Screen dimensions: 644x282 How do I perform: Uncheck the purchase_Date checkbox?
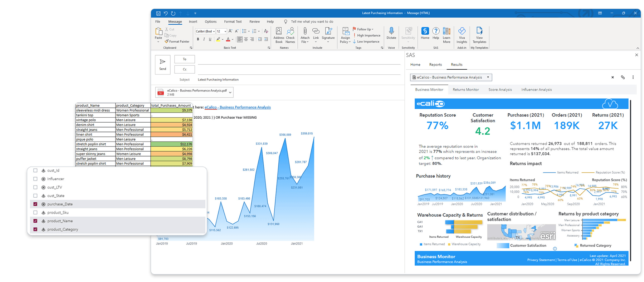pyautogui.click(x=35, y=204)
